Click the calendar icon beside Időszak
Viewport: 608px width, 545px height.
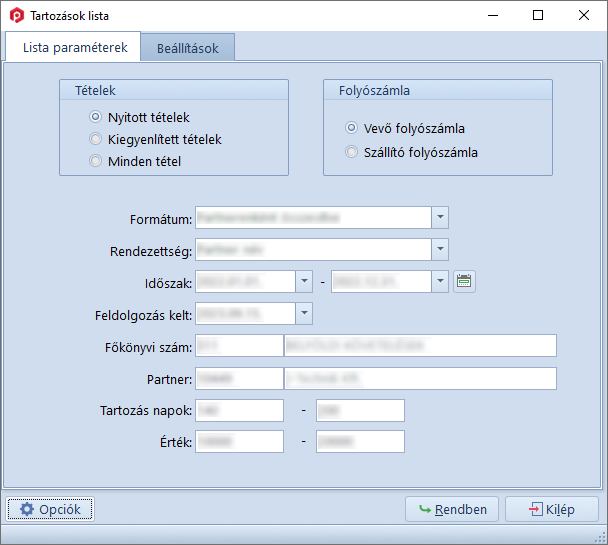[x=464, y=281]
